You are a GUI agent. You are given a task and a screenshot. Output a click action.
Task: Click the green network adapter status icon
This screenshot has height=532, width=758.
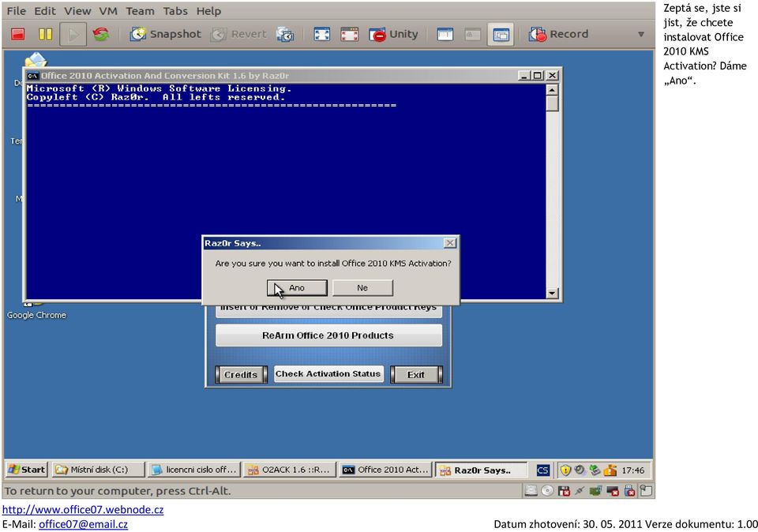595,491
